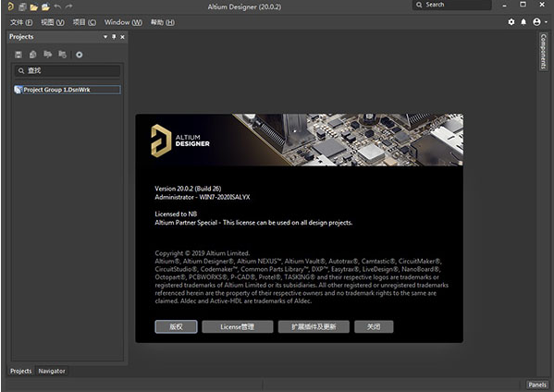The height and width of the screenshot is (392, 554).
Task: Click the fourth Projects toolbar icon with arrow
Action: (x=62, y=54)
